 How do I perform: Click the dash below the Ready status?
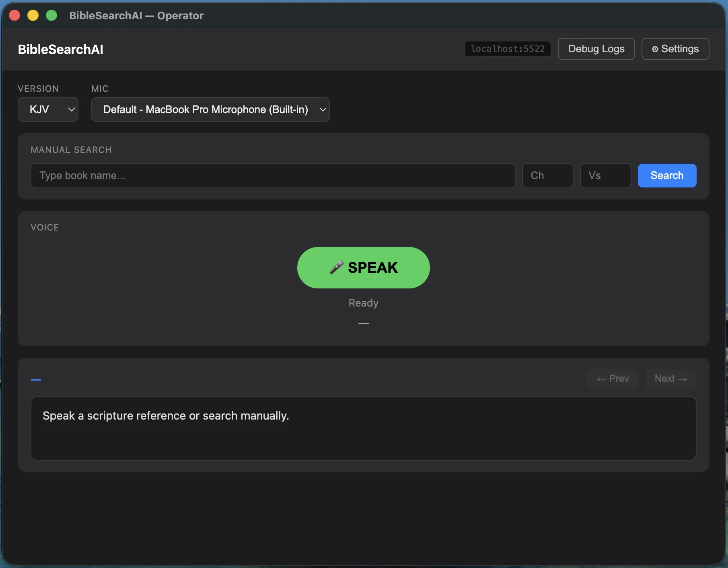363,323
